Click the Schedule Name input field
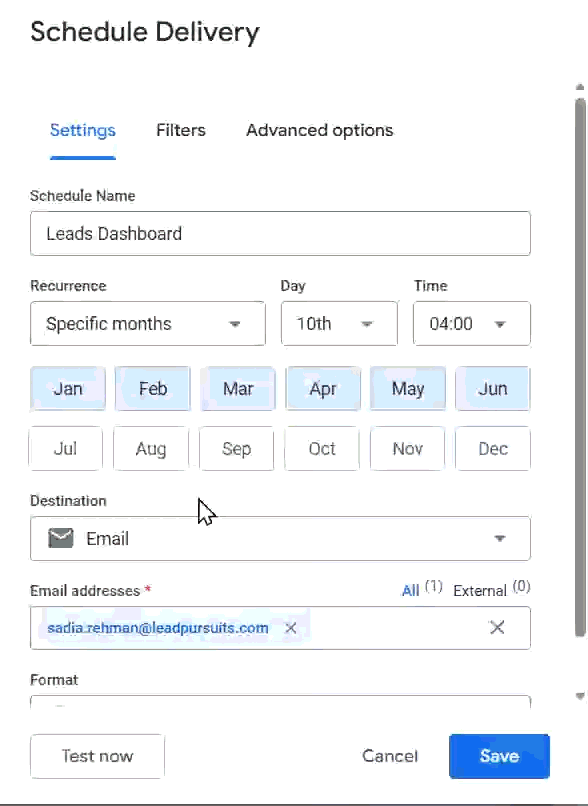The image size is (588, 806). [x=280, y=233]
